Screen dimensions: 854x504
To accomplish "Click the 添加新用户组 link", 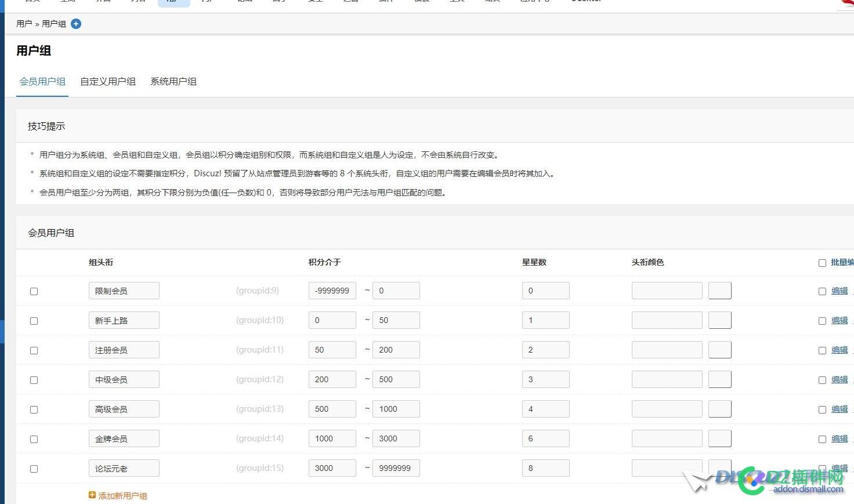I will (122, 496).
